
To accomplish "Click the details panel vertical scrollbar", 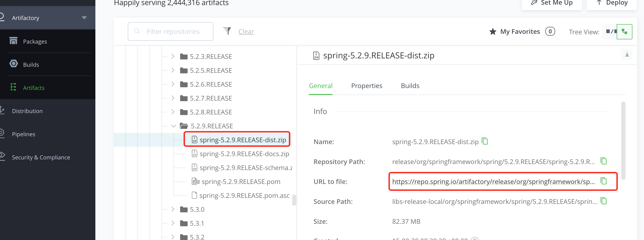I will (x=623, y=140).
